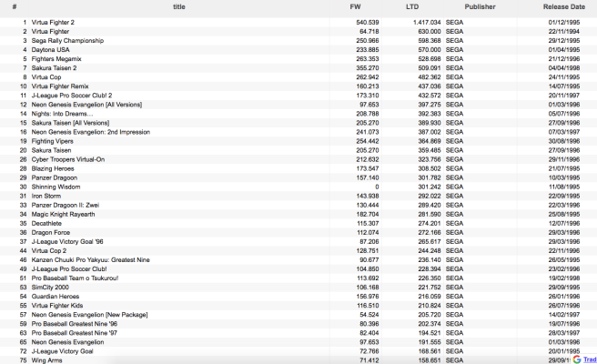Select the Virtua Cop 2 title

(49, 251)
